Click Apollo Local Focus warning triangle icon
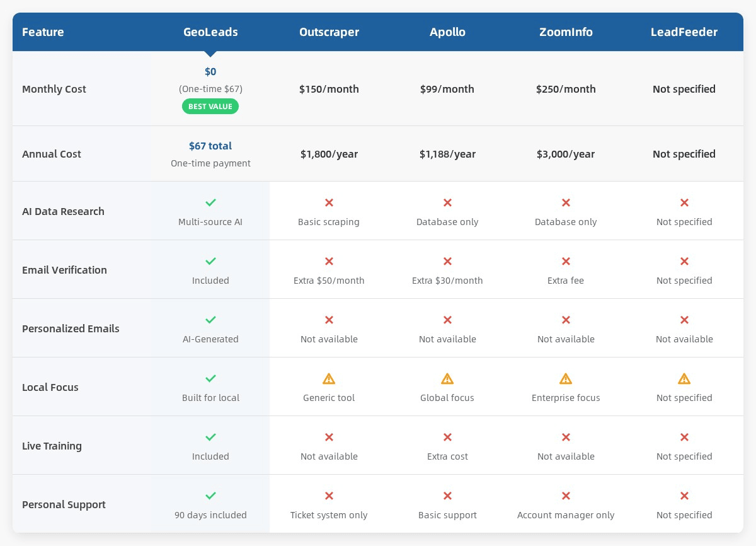 (447, 378)
